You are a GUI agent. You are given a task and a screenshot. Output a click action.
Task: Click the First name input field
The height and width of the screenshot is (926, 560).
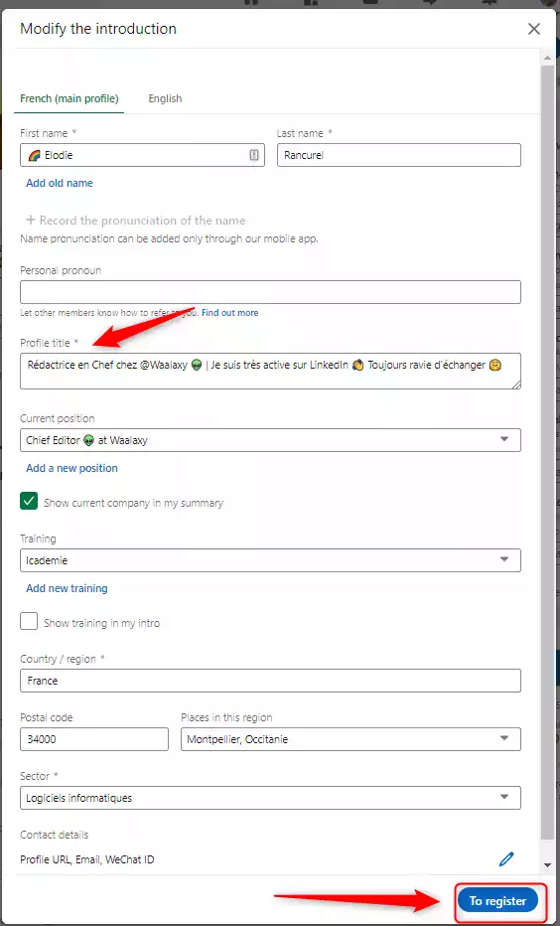pyautogui.click(x=142, y=155)
